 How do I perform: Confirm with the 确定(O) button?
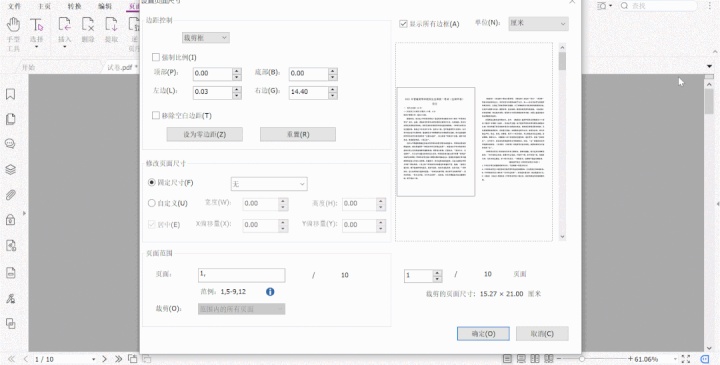click(483, 334)
